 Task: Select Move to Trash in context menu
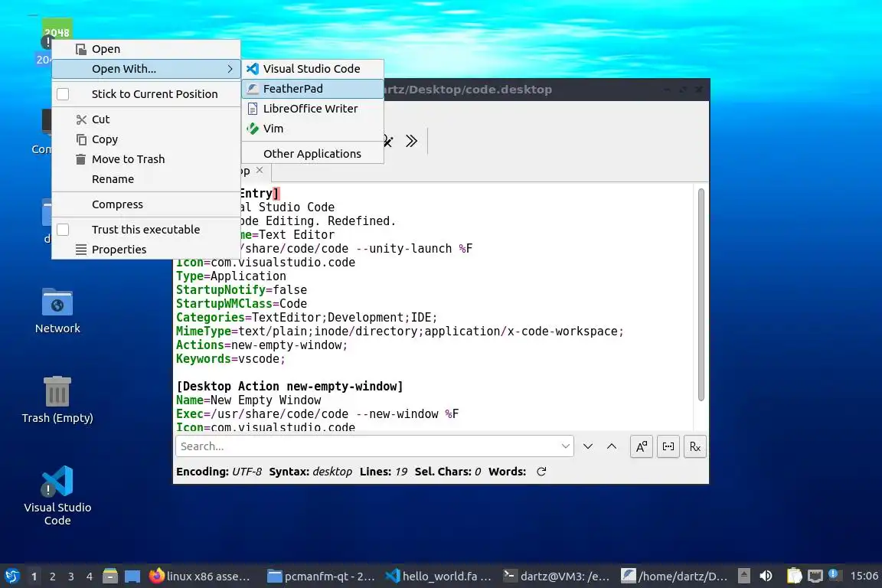click(145, 159)
